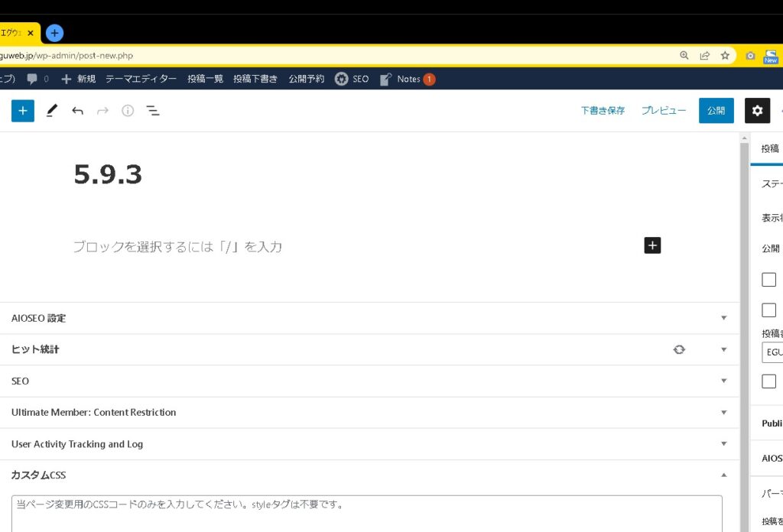Expand the AIOSEO 設定 panel
Image resolution: width=783 pixels, height=532 pixels.
(723, 318)
